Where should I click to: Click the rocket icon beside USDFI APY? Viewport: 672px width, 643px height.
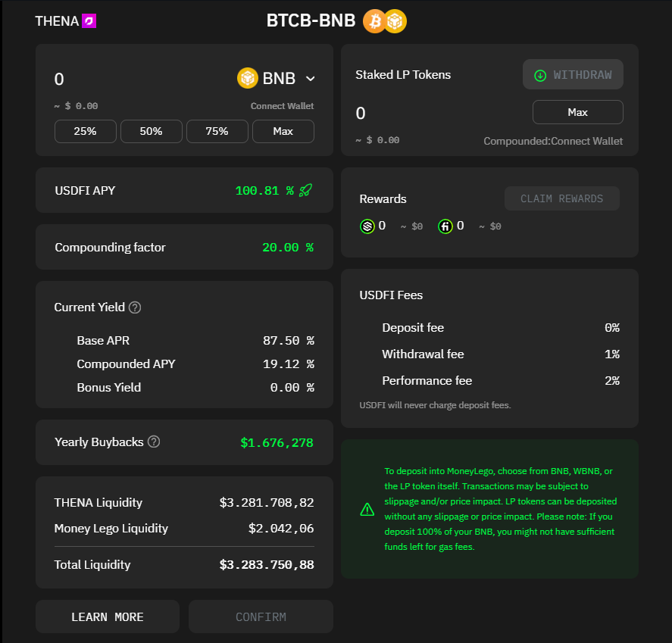pos(305,190)
